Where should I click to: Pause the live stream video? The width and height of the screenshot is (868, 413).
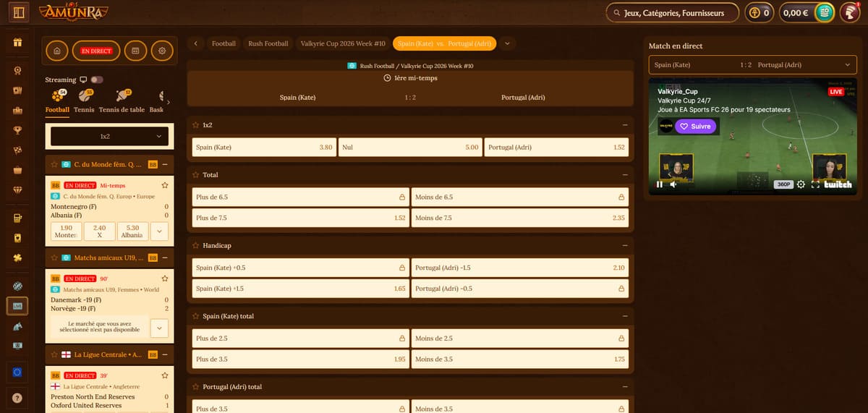click(x=659, y=184)
